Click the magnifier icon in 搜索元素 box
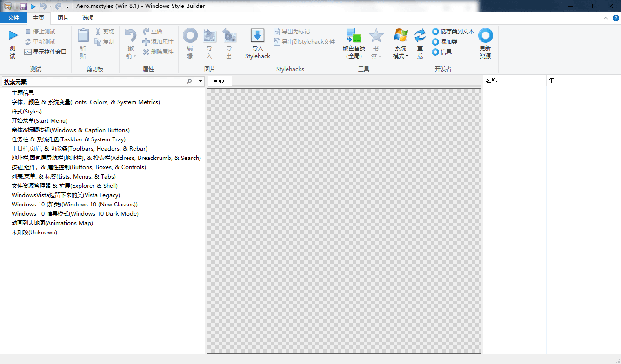 tap(189, 82)
